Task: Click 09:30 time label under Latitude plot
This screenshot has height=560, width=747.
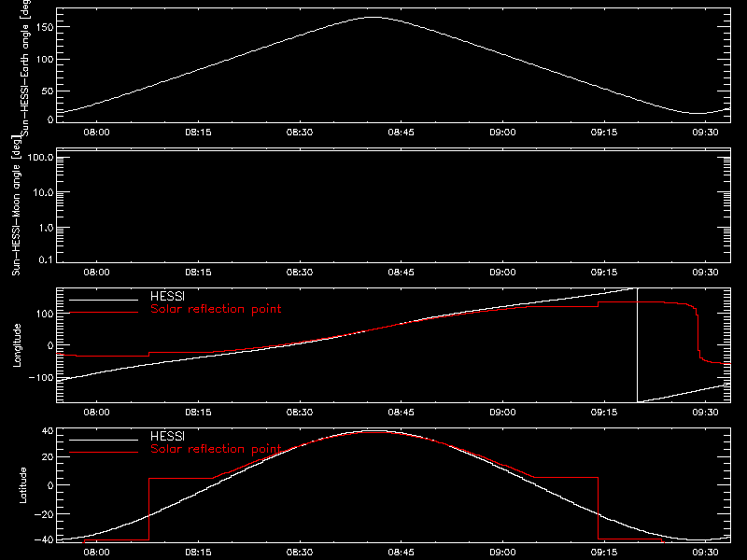Action: click(706, 553)
